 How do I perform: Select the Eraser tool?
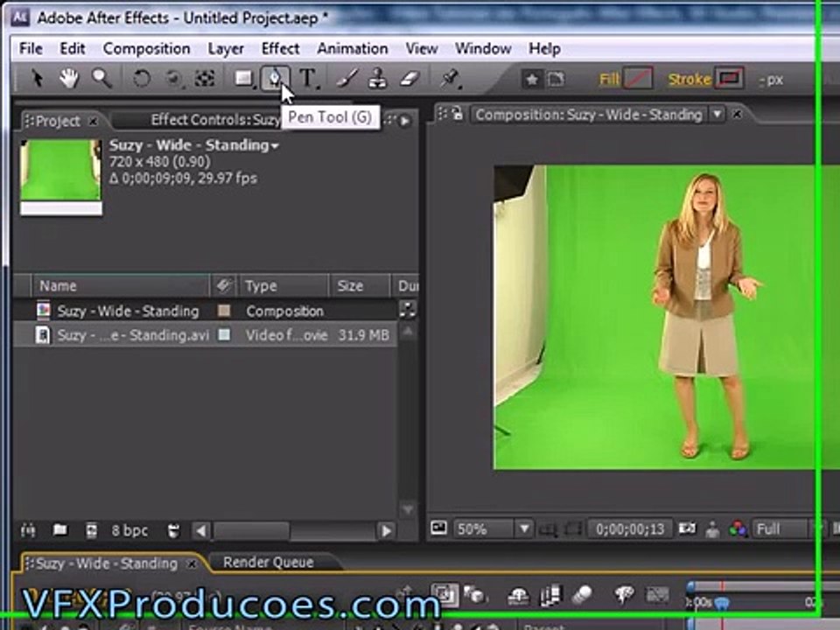coord(409,79)
